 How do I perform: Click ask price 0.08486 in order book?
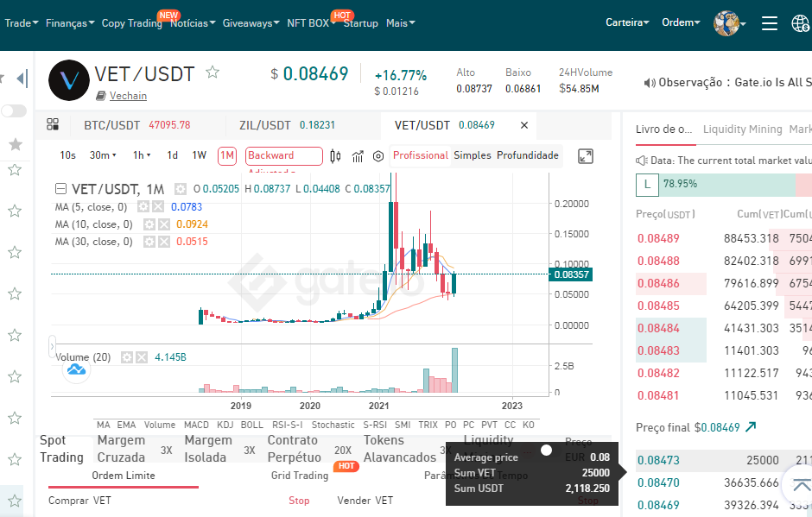pos(658,284)
